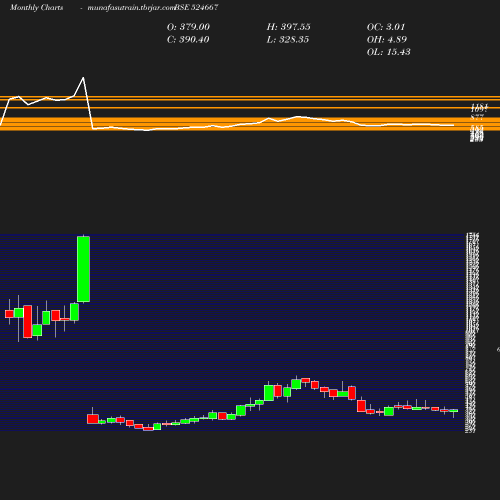Open the munafasutra website link text
500x500 pixels.
tap(131, 8)
